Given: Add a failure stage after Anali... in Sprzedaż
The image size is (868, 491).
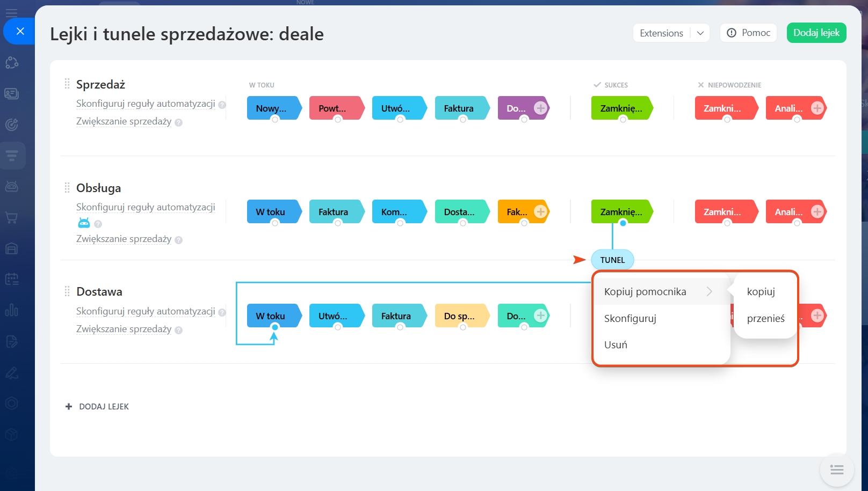Looking at the screenshot, I should [817, 108].
